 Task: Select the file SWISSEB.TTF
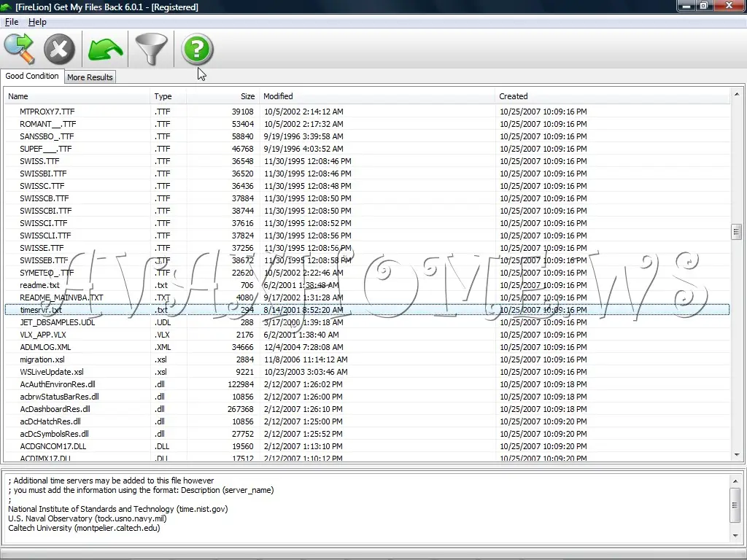point(44,260)
